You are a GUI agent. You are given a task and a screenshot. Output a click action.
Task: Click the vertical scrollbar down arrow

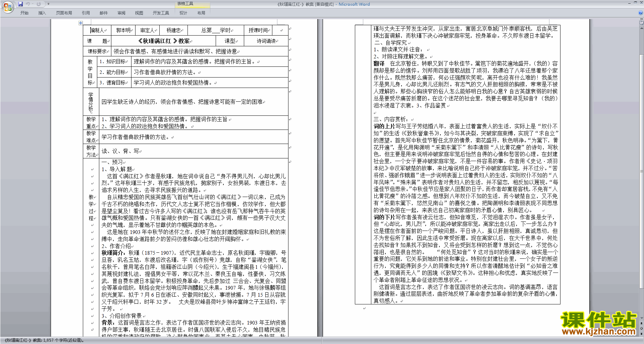[641, 318]
